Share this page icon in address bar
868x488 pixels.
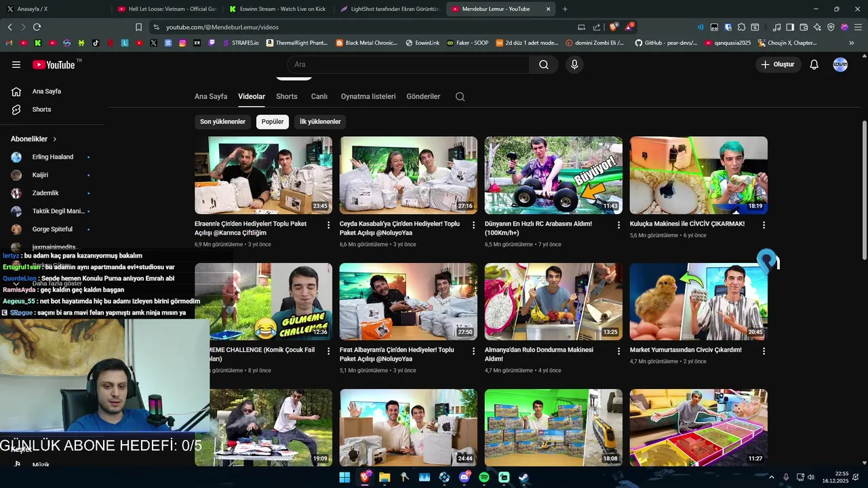[596, 27]
